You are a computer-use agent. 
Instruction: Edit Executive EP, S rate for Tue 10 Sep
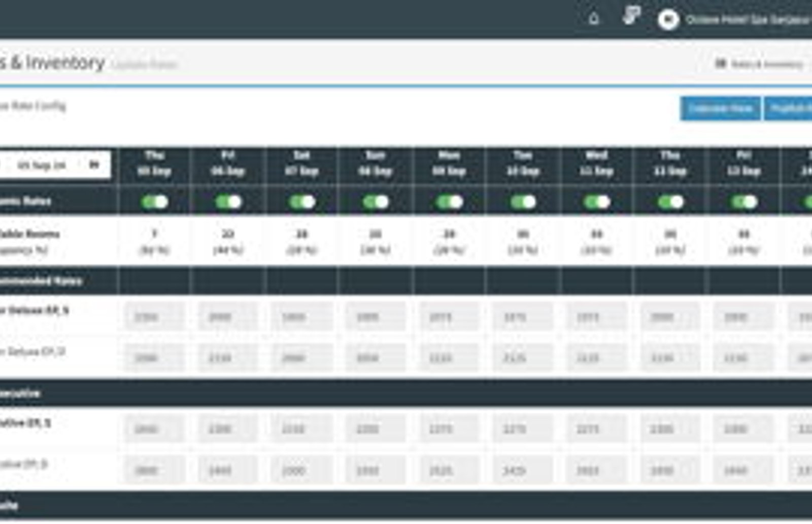pyautogui.click(x=523, y=429)
